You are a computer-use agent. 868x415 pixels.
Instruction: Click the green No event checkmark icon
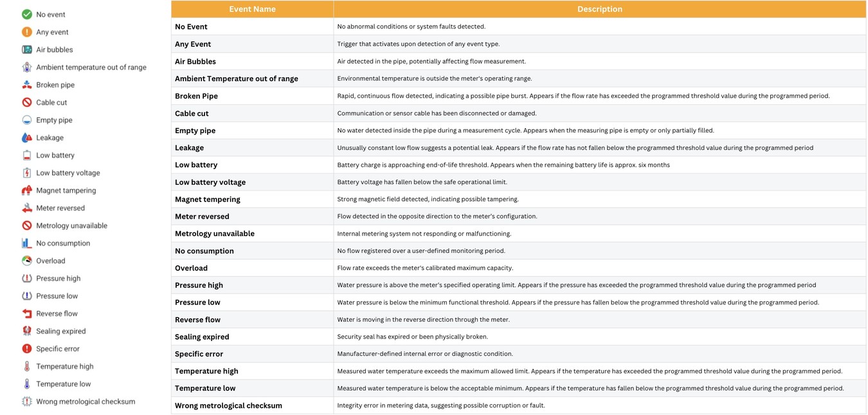pos(27,14)
